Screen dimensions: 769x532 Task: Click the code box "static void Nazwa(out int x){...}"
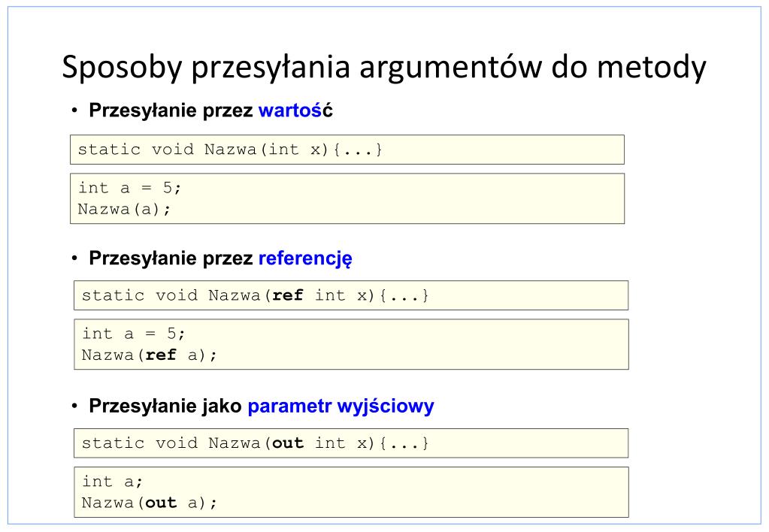351,443
